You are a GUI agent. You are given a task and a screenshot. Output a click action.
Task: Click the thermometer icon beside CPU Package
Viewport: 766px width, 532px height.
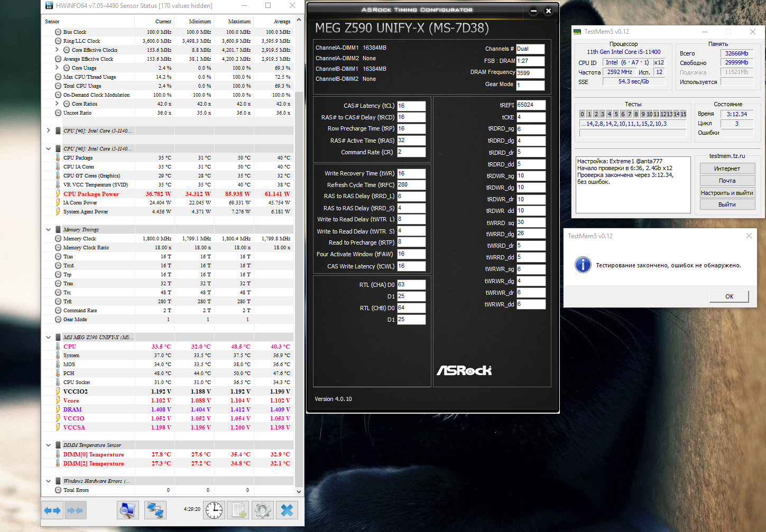[x=58, y=158]
